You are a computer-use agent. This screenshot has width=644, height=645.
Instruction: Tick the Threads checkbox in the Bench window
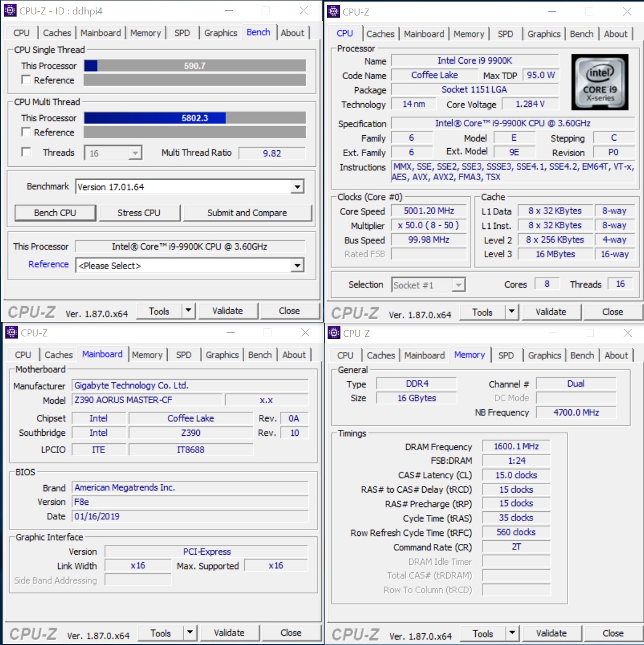click(x=26, y=152)
